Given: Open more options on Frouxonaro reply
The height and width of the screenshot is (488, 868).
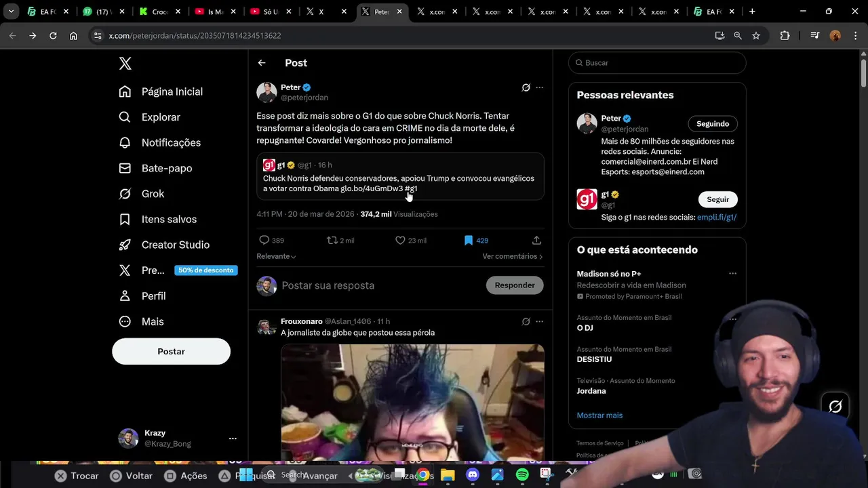Looking at the screenshot, I should [x=540, y=321].
